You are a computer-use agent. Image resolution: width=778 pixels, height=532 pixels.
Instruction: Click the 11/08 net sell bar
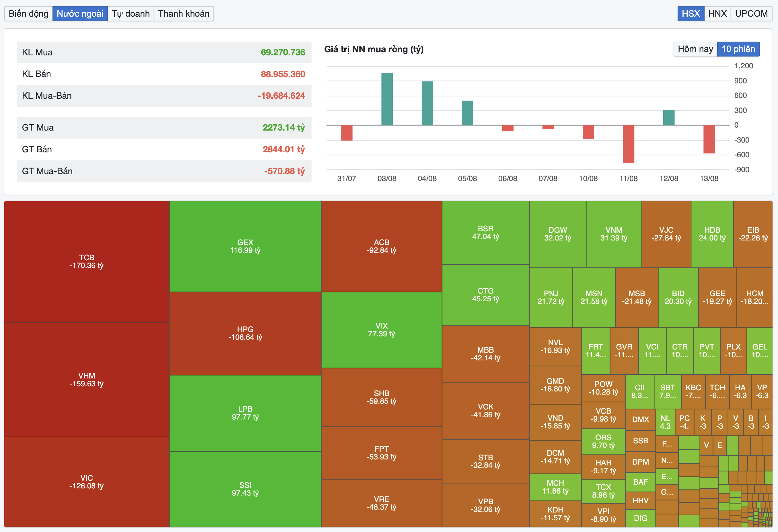628,144
